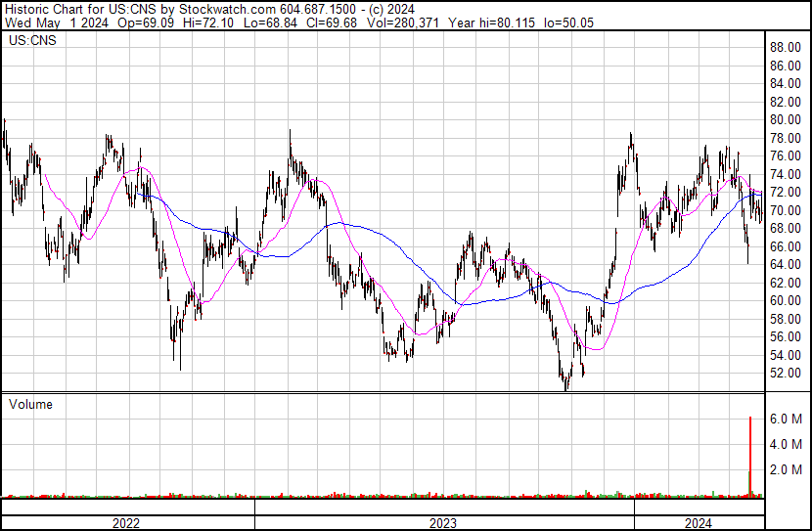Image resolution: width=812 pixels, height=531 pixels.
Task: Click the 4.0 M volume axis label
Action: click(x=786, y=444)
